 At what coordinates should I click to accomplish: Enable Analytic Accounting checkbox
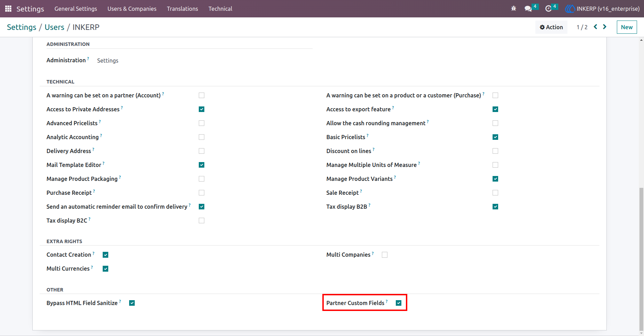[202, 137]
